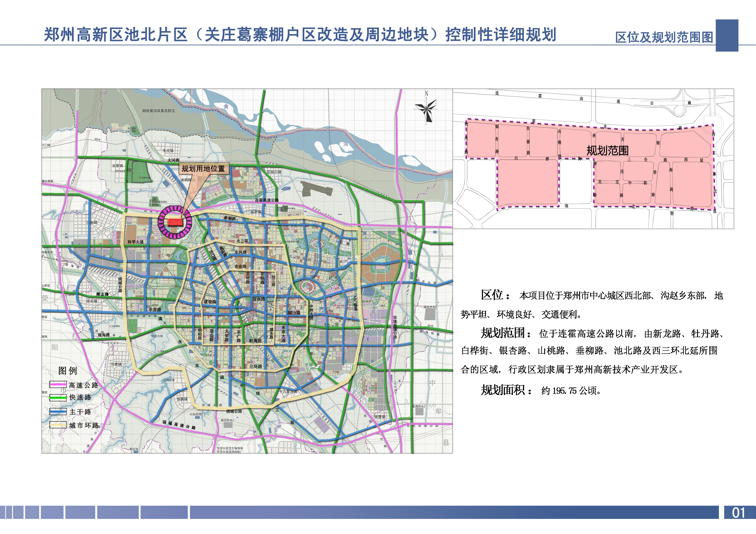Screen dimensions: 756x534
Task: Click the 区位： paragraph heading
Action: click(495, 295)
